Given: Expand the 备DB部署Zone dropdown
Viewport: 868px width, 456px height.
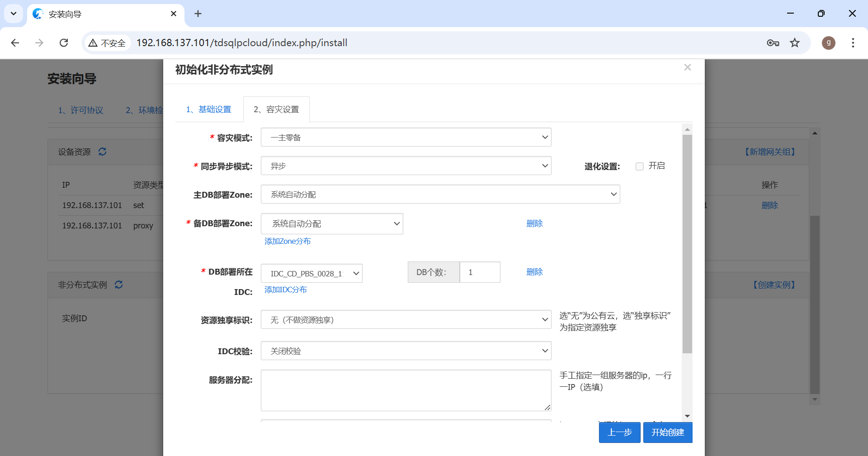Looking at the screenshot, I should 332,223.
